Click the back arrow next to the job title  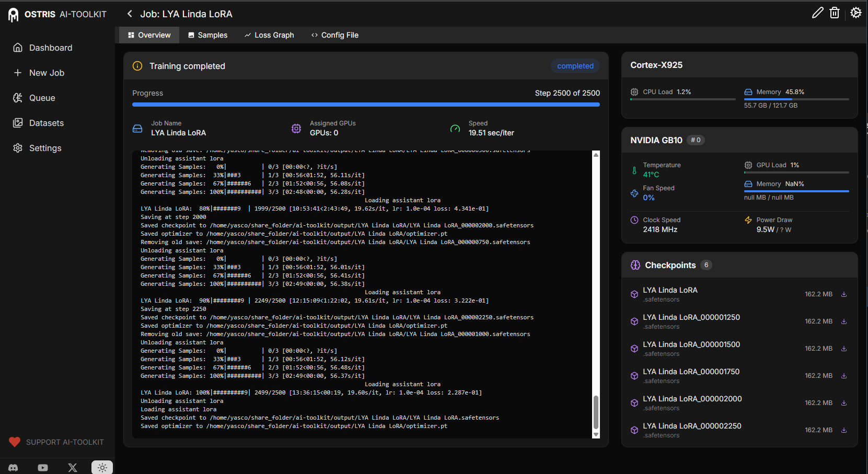click(129, 14)
